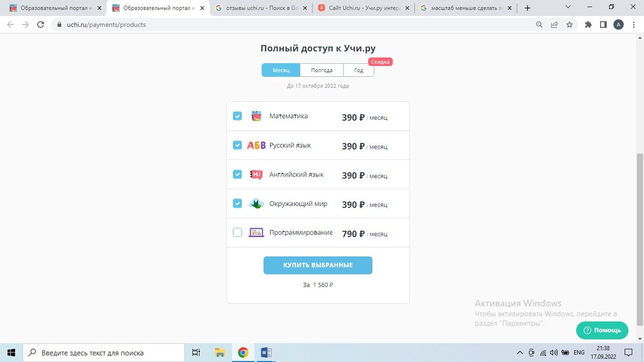This screenshot has width=644, height=362.
Task: Click the АБВ Русский язык icon
Action: (x=257, y=145)
